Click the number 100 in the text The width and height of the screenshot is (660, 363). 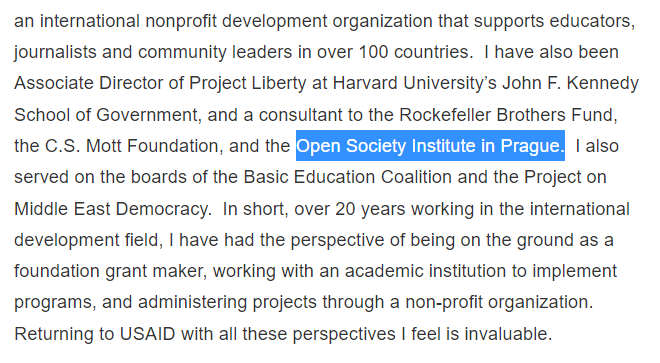click(373, 52)
